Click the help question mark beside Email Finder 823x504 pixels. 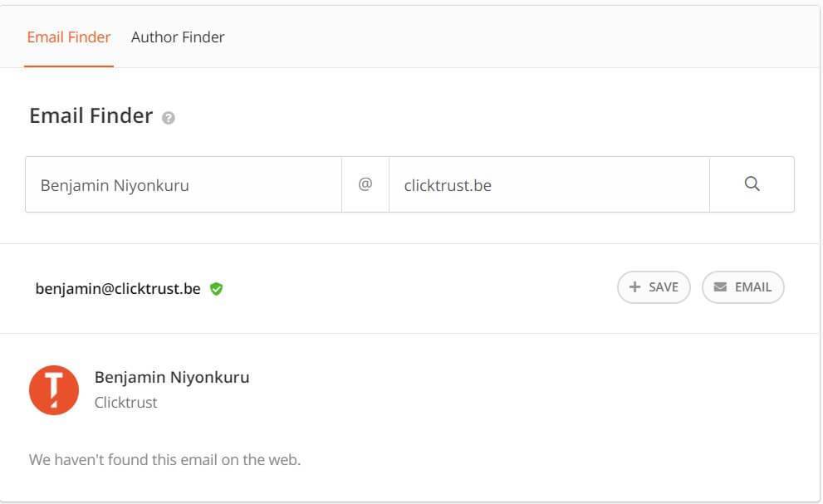(168, 118)
